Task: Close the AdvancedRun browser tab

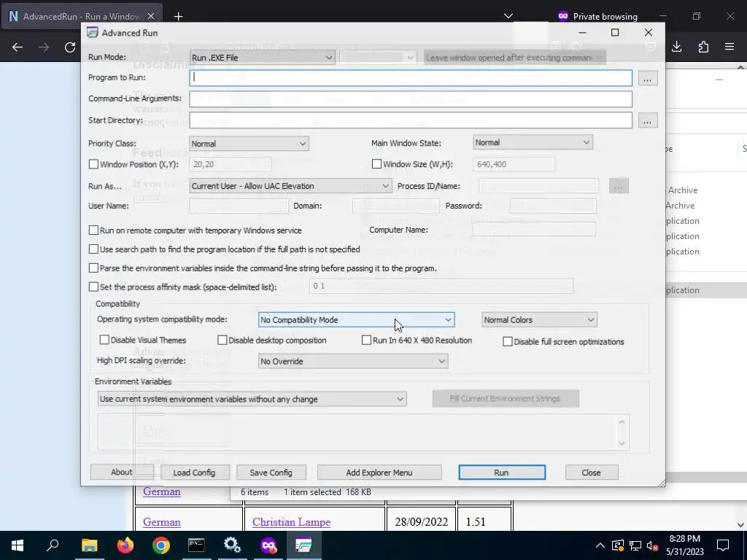Action: tap(151, 16)
